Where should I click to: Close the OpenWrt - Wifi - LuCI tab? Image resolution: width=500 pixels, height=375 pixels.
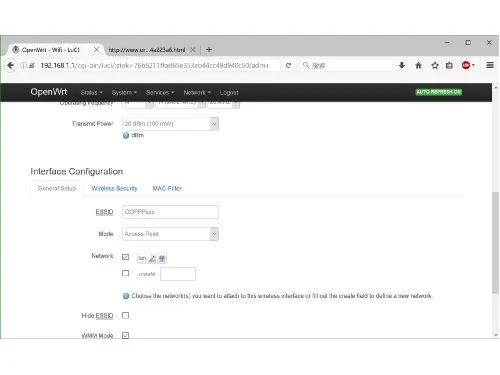pyautogui.click(x=96, y=50)
